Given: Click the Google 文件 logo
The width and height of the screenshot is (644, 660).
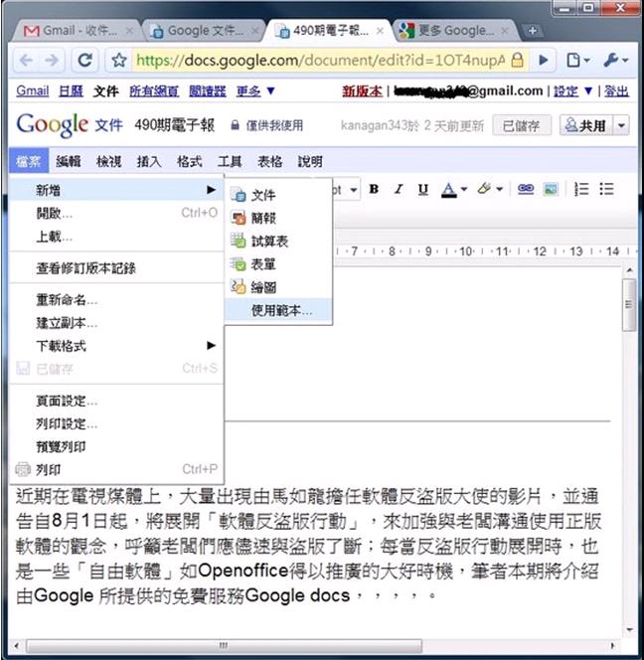Looking at the screenshot, I should [70, 125].
